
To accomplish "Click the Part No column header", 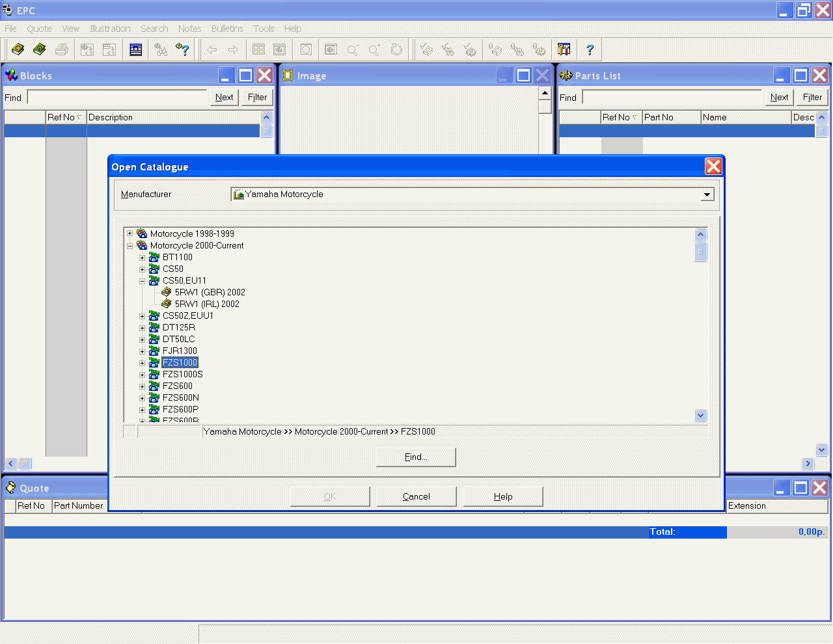I will pos(672,117).
